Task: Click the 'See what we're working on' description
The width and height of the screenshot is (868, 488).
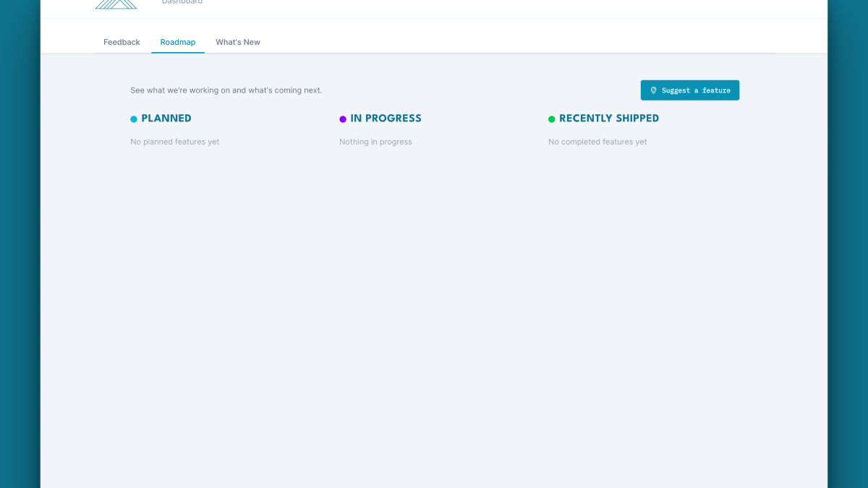Action: (226, 90)
